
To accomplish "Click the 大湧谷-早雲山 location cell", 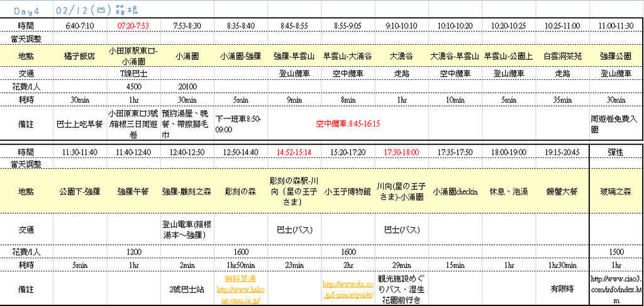I will point(455,57).
